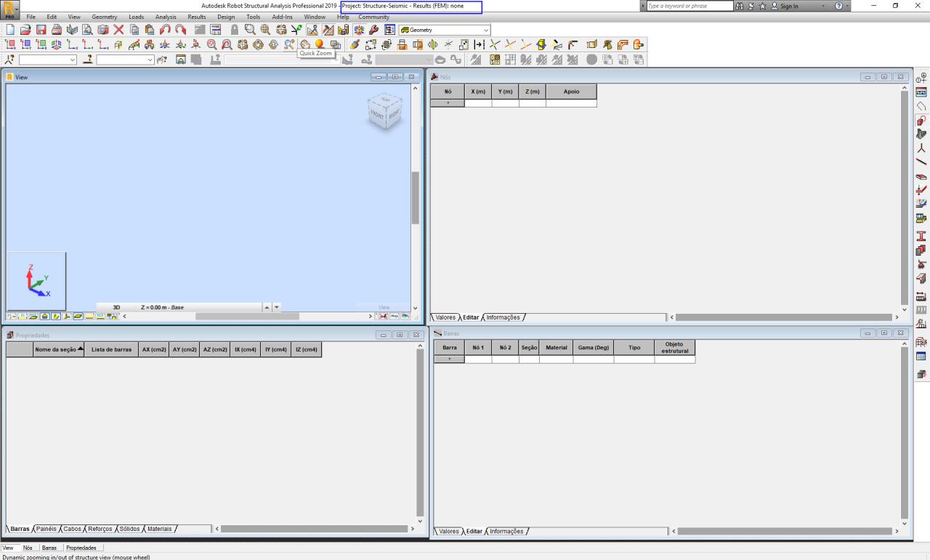The image size is (930, 560).
Task: Expand the node selection combo box
Action: [x=72, y=60]
